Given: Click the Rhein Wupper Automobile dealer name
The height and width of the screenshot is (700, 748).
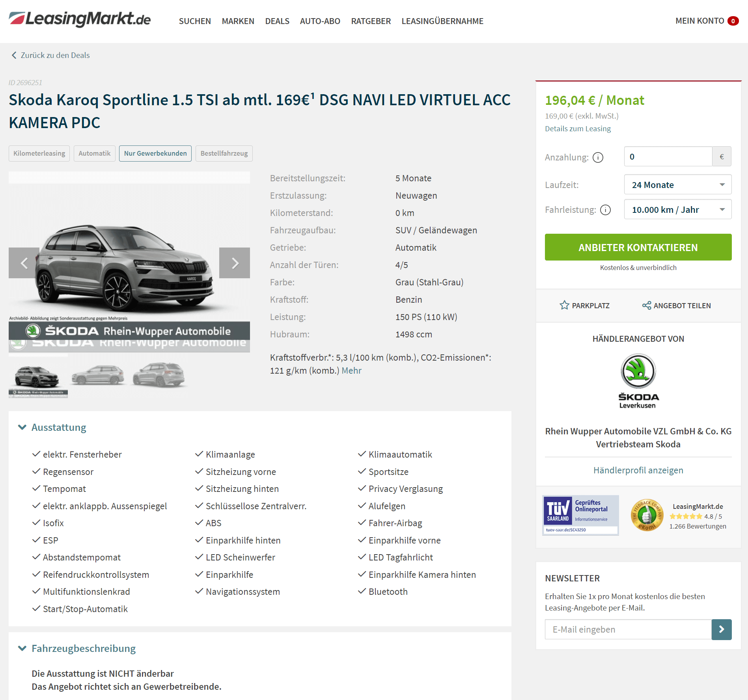Looking at the screenshot, I should pos(638,438).
